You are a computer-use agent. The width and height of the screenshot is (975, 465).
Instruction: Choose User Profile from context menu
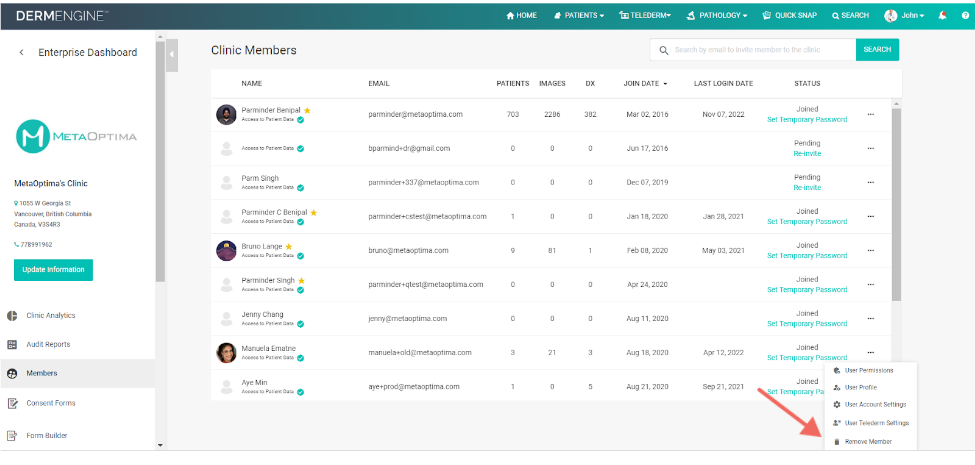click(x=868, y=387)
